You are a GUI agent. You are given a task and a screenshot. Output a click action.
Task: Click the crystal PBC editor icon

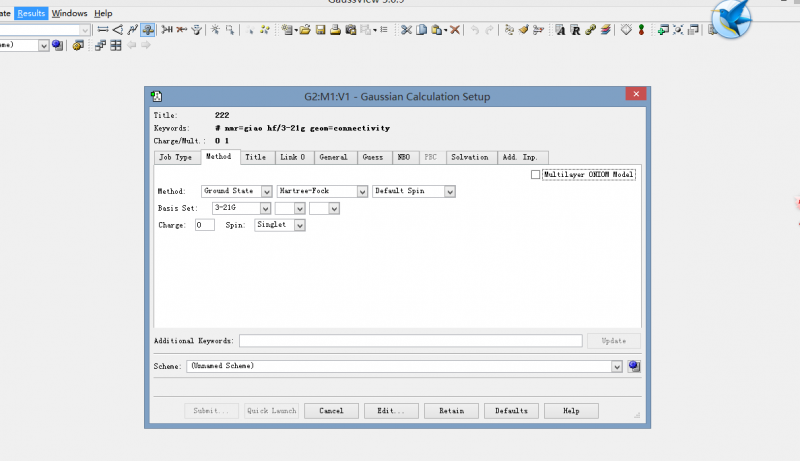(x=626, y=30)
